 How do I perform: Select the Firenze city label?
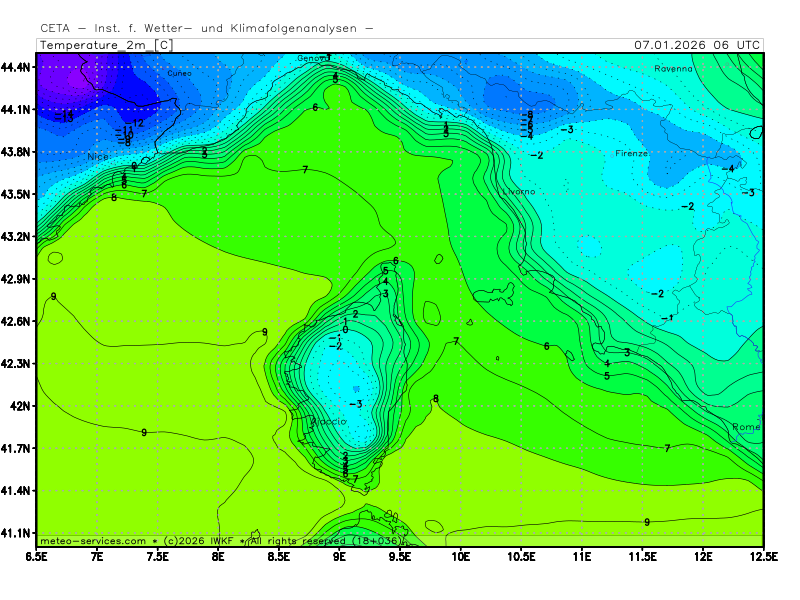(x=631, y=154)
